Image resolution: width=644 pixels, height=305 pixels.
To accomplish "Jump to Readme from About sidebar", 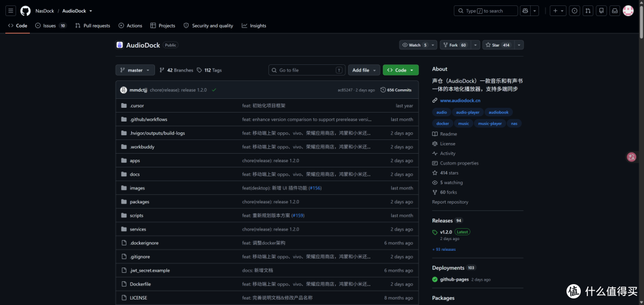I will click(x=444, y=134).
